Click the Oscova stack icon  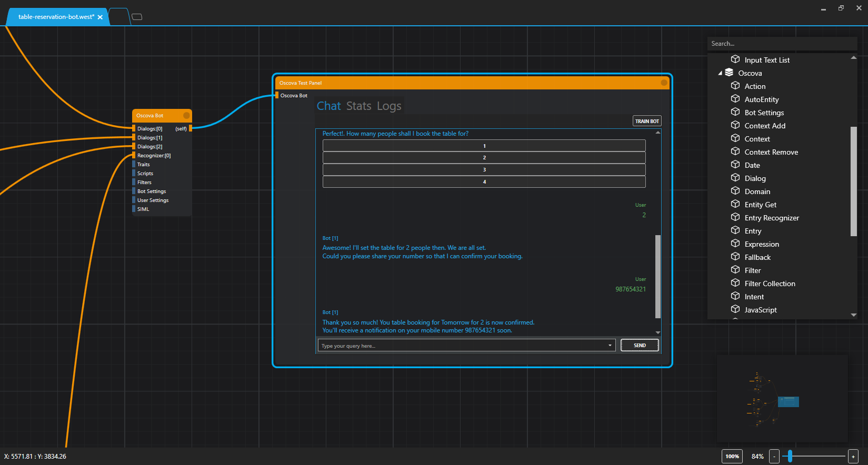click(729, 72)
